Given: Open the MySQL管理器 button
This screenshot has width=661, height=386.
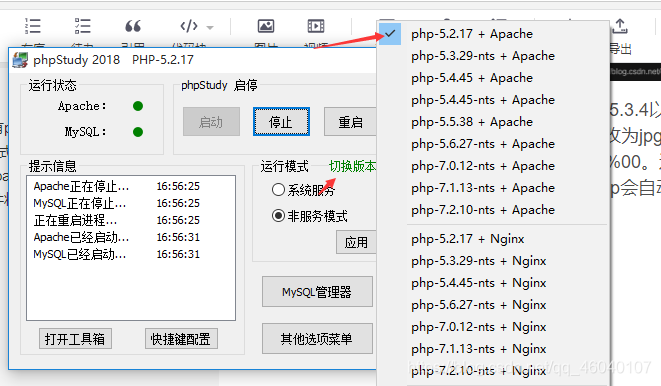Looking at the screenshot, I should [x=317, y=292].
